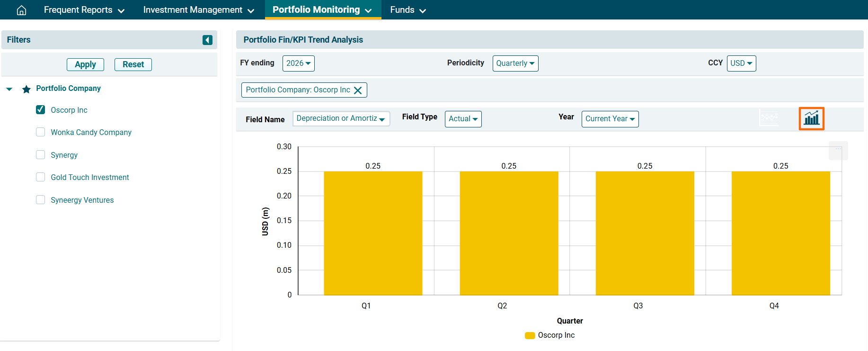
Task: Switch to bar chart view icon
Action: click(811, 118)
